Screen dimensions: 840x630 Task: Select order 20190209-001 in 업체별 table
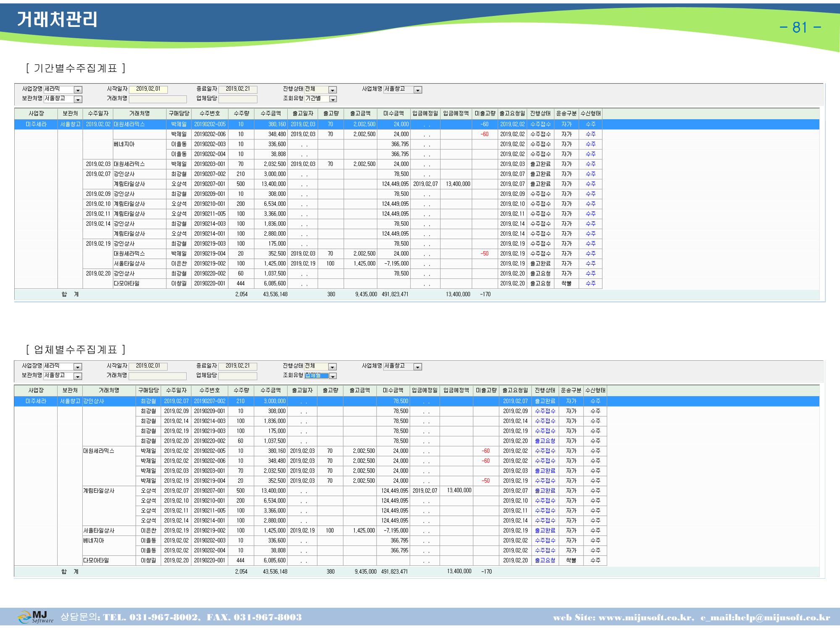(x=210, y=411)
